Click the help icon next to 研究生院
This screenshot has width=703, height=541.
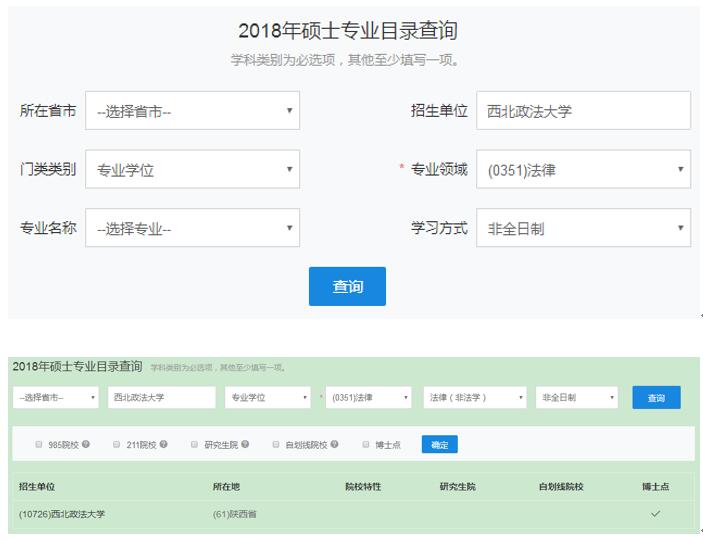point(245,444)
